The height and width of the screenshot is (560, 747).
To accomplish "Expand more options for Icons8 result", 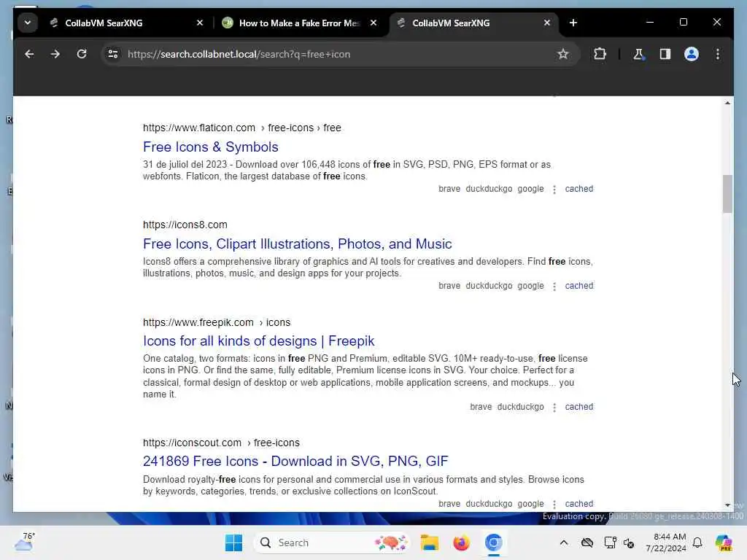I will [554, 286].
